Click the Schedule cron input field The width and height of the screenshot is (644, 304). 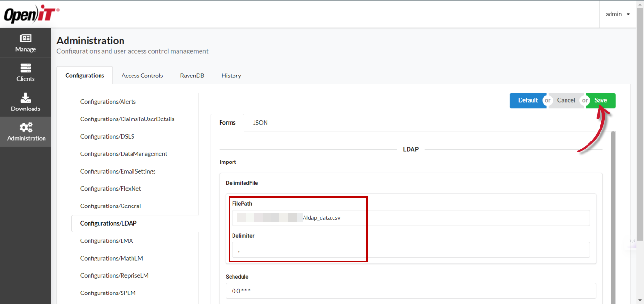pos(411,291)
